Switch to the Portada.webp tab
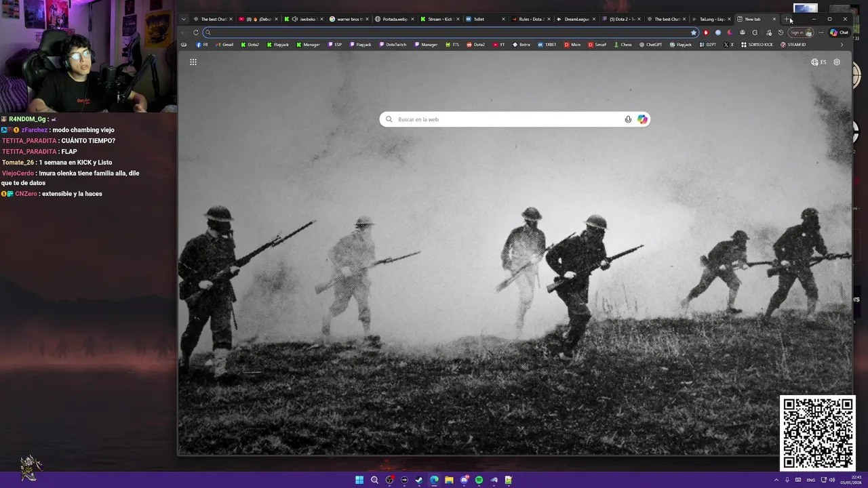Image resolution: width=868 pixels, height=488 pixels. tap(395, 19)
